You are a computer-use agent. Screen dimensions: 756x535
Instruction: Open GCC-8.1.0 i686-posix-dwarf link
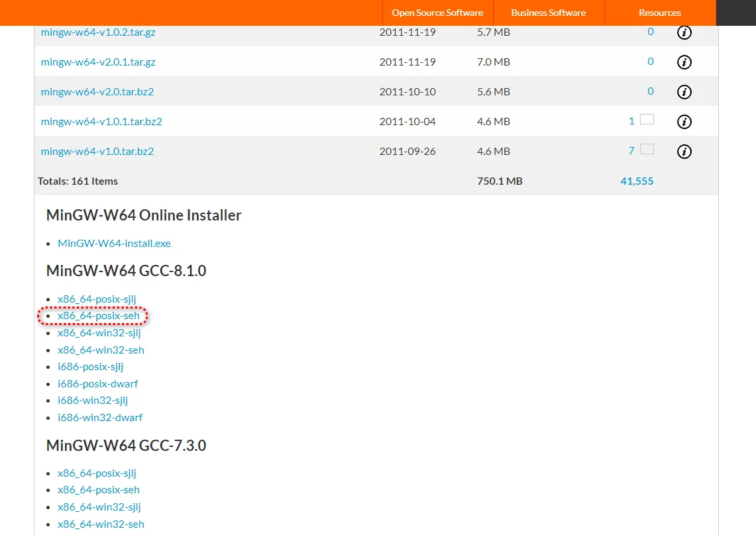(97, 383)
